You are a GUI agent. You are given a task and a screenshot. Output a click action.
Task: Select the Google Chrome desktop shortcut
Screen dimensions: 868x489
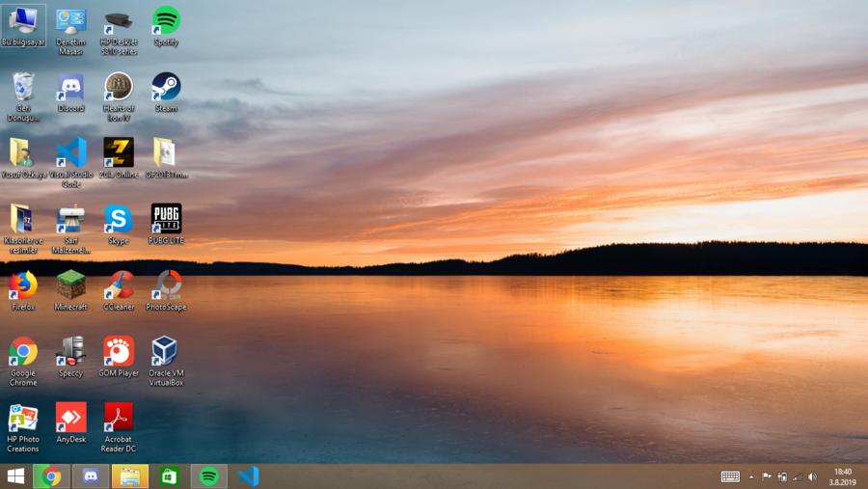[x=23, y=362]
